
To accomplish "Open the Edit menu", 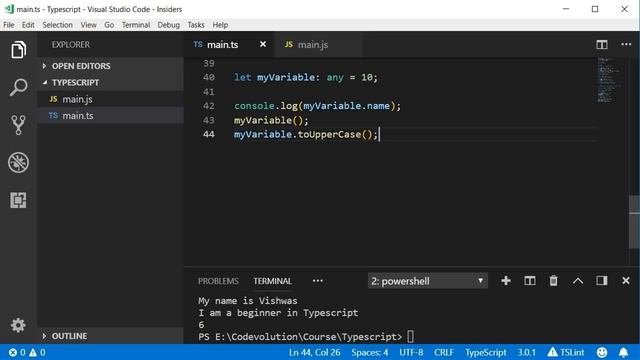I will click(28, 25).
